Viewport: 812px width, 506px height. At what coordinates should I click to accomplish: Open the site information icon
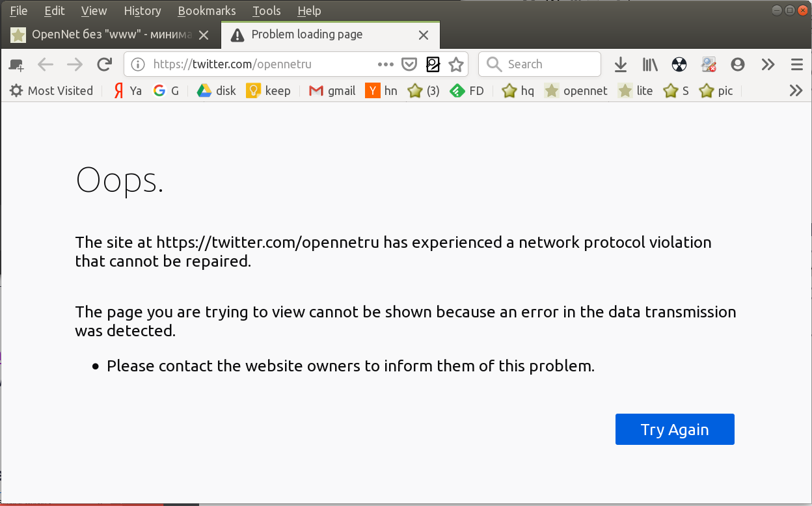coord(138,64)
